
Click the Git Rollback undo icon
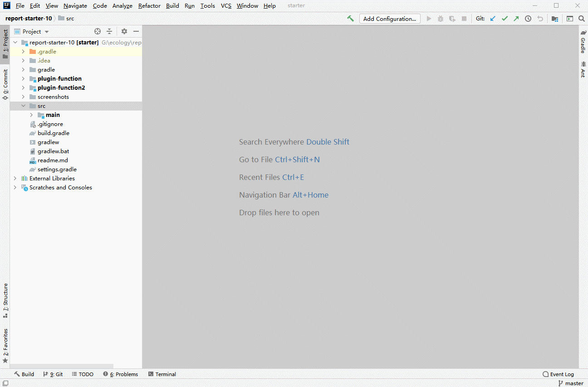[540, 19]
